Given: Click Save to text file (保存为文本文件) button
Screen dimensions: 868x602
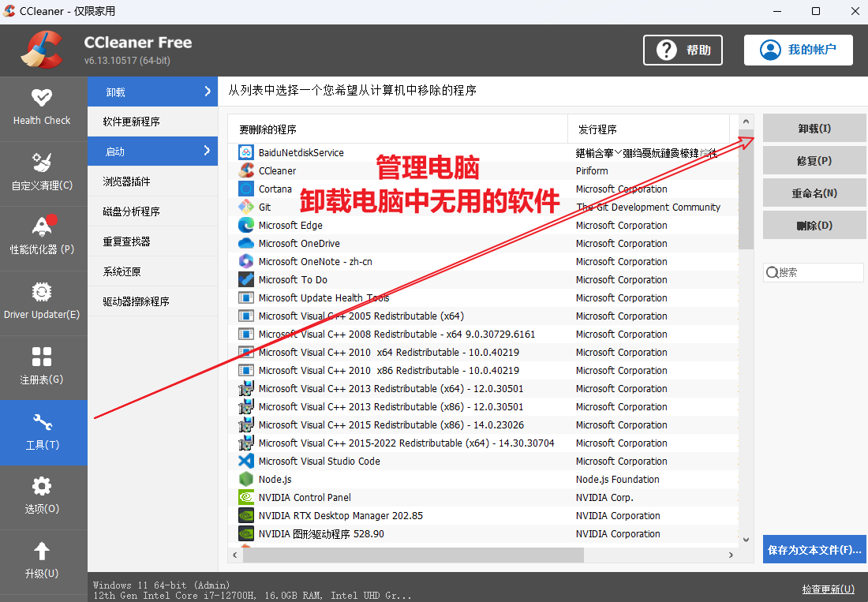Looking at the screenshot, I should [814, 549].
